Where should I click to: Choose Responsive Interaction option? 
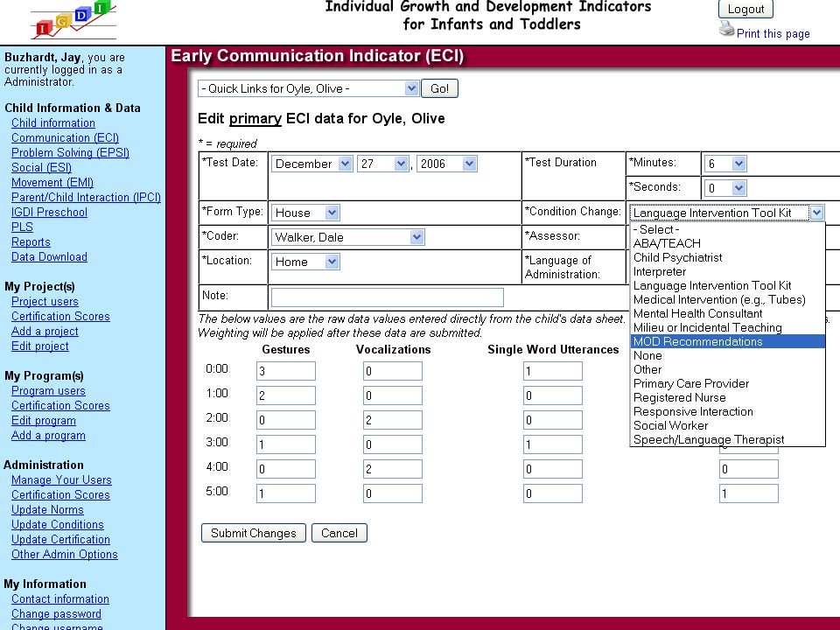727,411
